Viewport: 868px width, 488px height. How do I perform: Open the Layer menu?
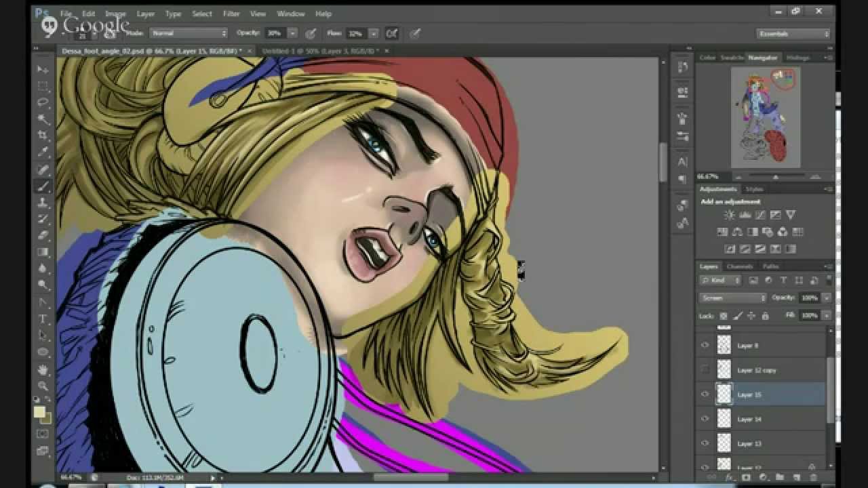click(x=145, y=14)
